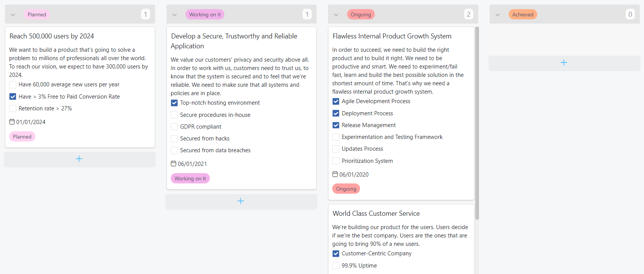The width and height of the screenshot is (644, 274).
Task: Check 'Experimentation and Testing Framework'
Action: 336,137
